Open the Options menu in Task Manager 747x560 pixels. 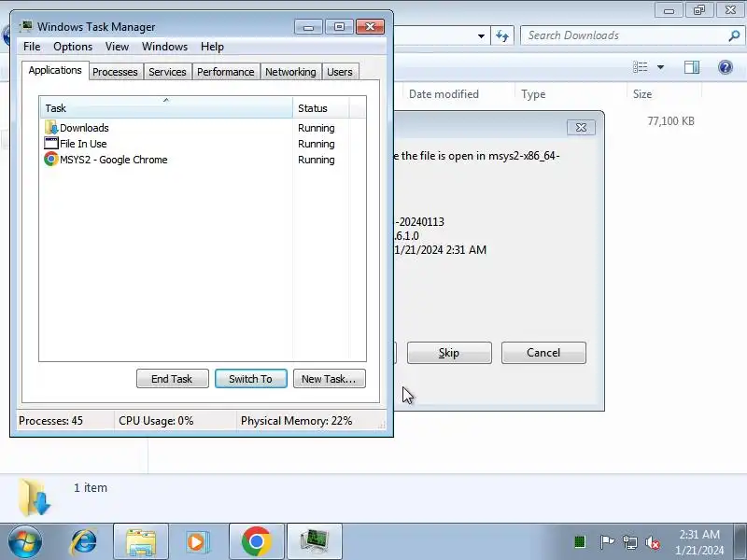click(x=73, y=47)
